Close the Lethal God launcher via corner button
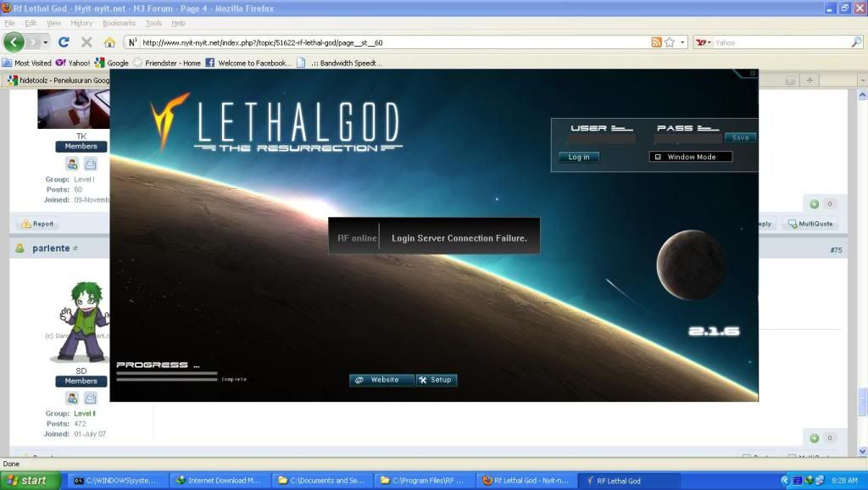The height and width of the screenshot is (490, 868). tap(753, 73)
